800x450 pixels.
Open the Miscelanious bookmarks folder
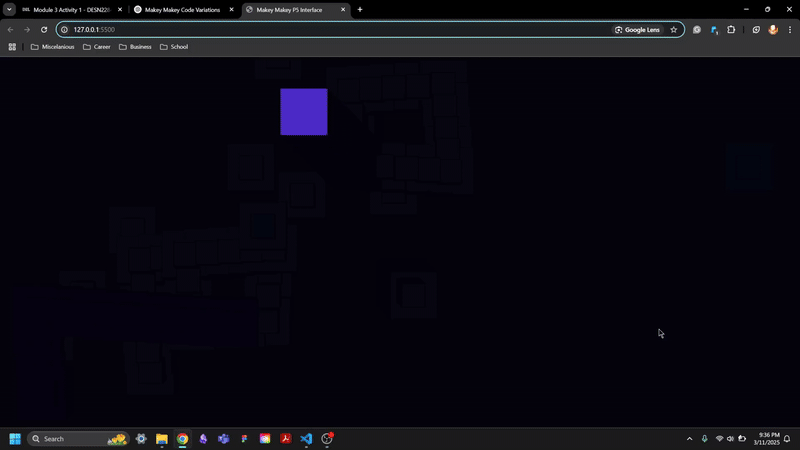(53, 47)
